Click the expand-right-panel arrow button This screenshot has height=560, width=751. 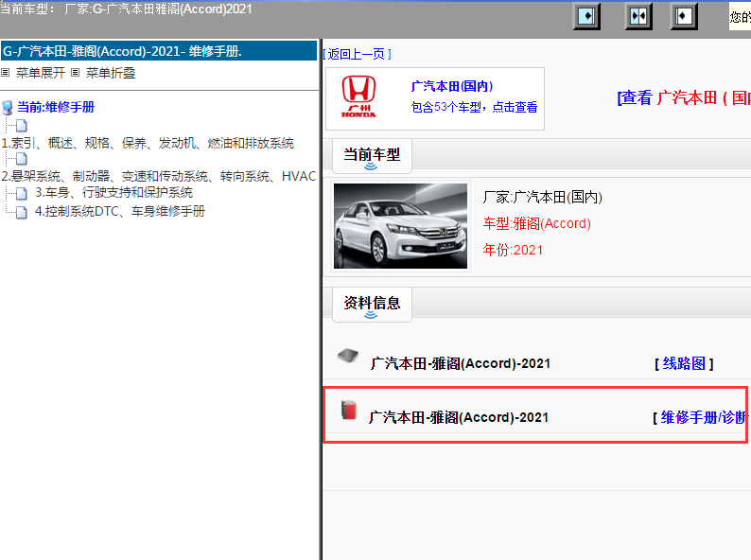(586, 16)
